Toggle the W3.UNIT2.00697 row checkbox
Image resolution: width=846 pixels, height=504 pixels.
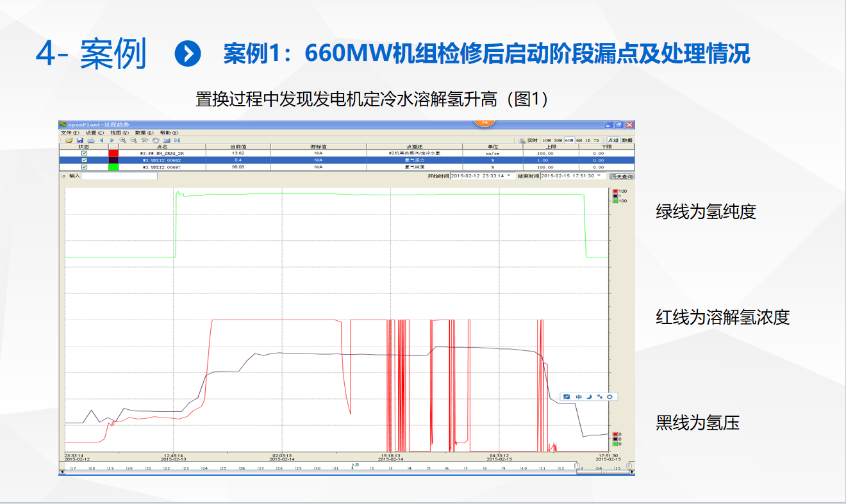[x=84, y=167]
